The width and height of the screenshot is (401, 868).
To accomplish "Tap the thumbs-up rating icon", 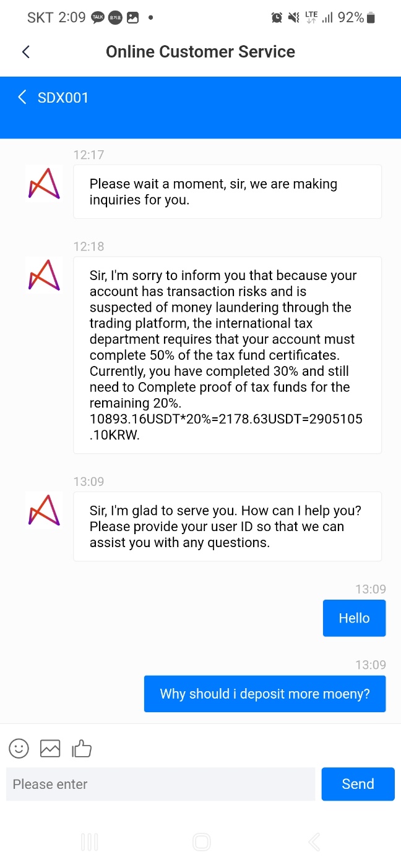I will pos(82,749).
